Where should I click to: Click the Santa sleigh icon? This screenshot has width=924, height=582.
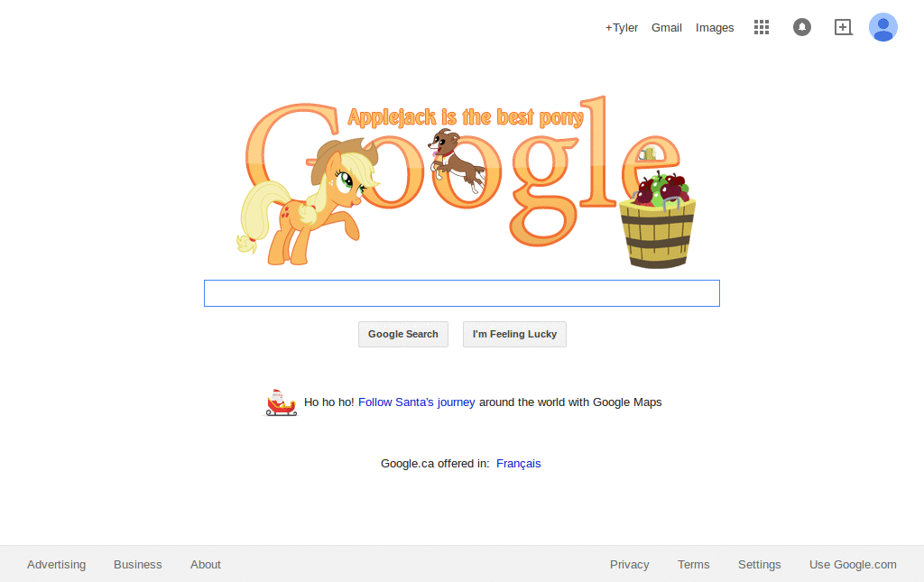coord(282,402)
